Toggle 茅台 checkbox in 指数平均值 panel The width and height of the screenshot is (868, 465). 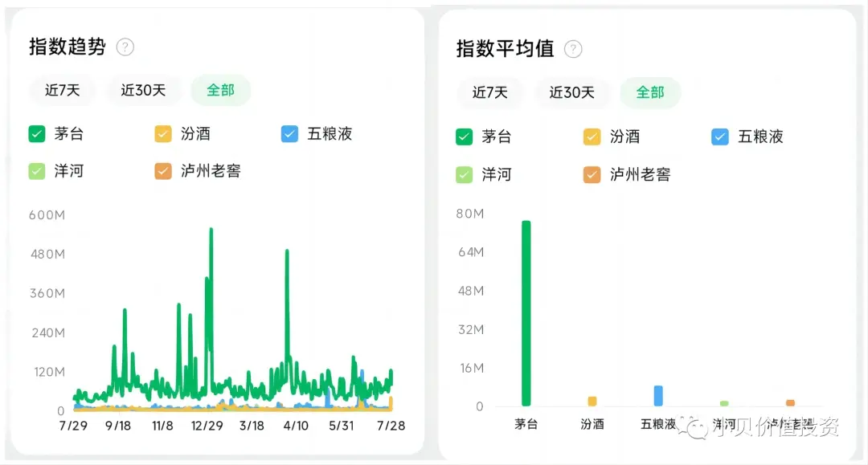pyautogui.click(x=464, y=137)
